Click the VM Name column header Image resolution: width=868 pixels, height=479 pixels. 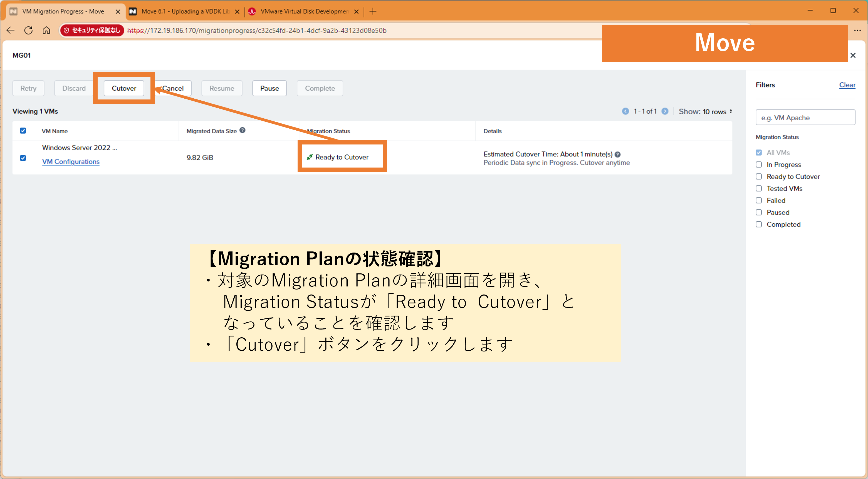pos(55,131)
